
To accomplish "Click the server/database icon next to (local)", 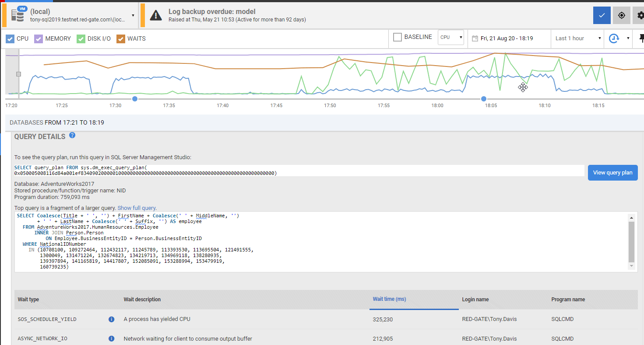I will click(18, 14).
